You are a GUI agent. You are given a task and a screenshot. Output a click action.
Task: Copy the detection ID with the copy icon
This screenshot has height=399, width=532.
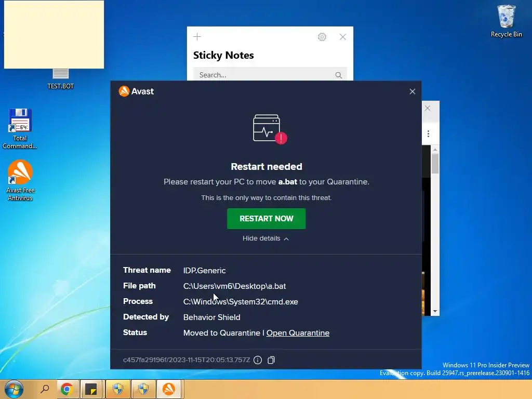pyautogui.click(x=271, y=360)
